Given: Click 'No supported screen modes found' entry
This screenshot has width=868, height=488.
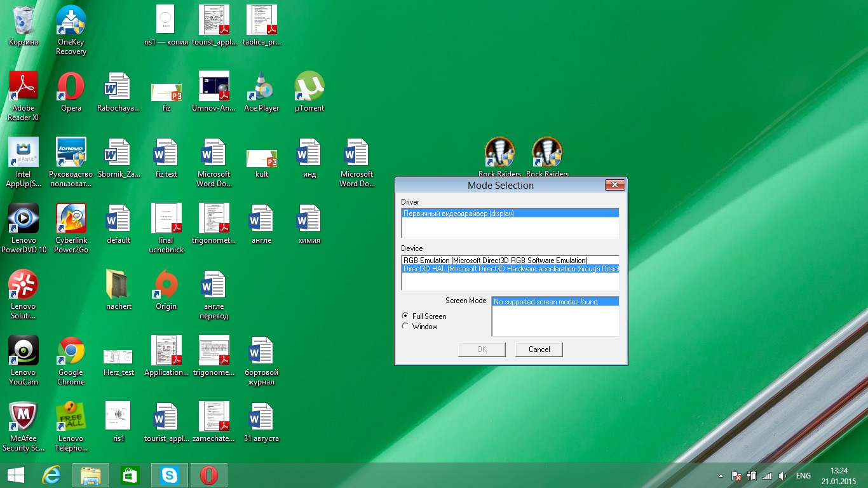Looking at the screenshot, I should point(555,302).
